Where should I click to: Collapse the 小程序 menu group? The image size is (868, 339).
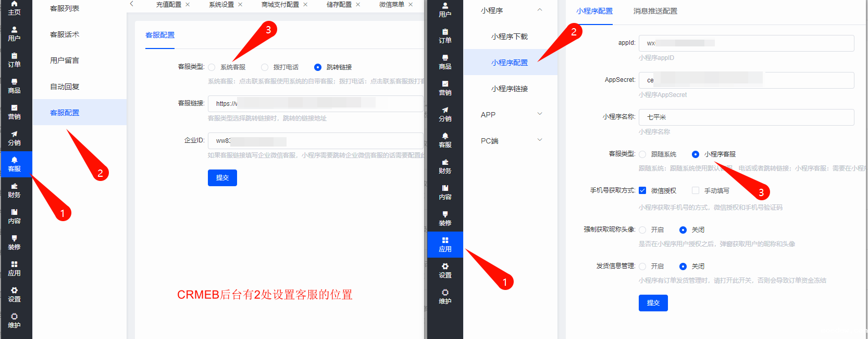[x=540, y=10]
